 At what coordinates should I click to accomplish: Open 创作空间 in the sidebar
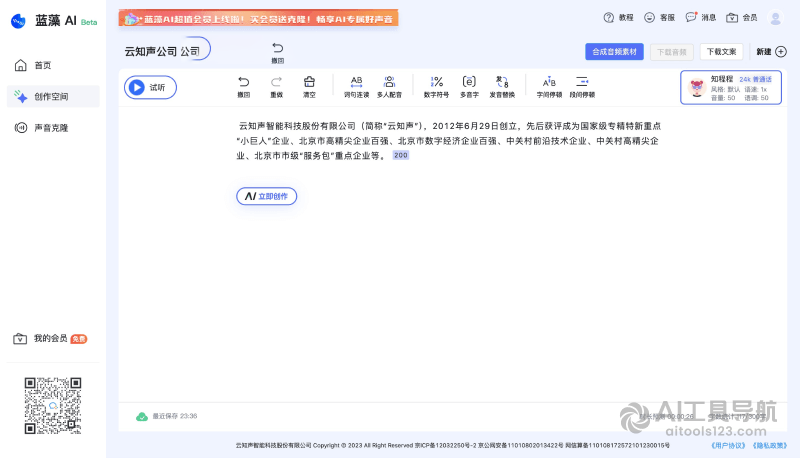click(53, 96)
